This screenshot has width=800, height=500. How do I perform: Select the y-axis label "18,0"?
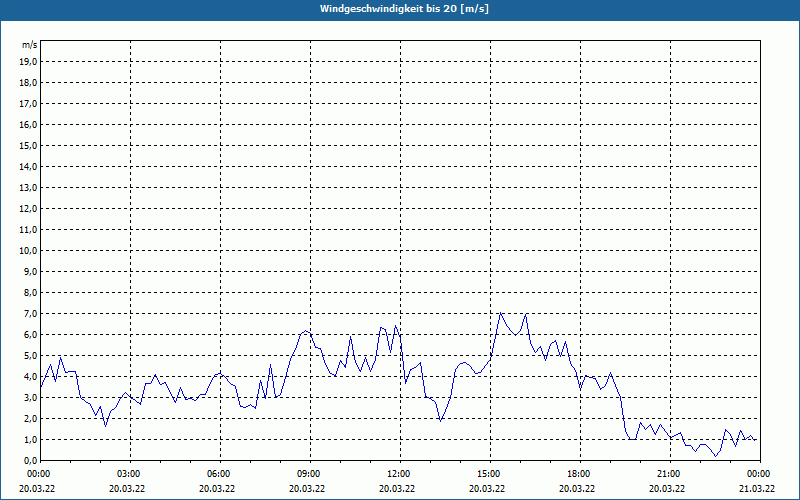coord(29,83)
